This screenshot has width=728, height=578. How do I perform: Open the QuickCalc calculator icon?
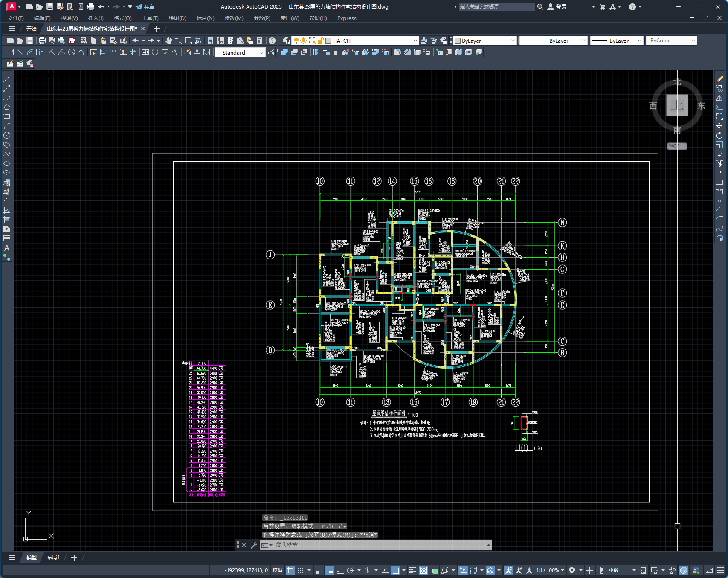[260, 41]
